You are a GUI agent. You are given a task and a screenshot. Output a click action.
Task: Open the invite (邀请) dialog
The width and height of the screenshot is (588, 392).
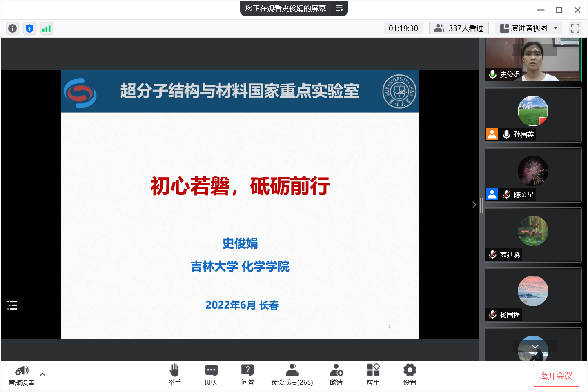(x=336, y=374)
